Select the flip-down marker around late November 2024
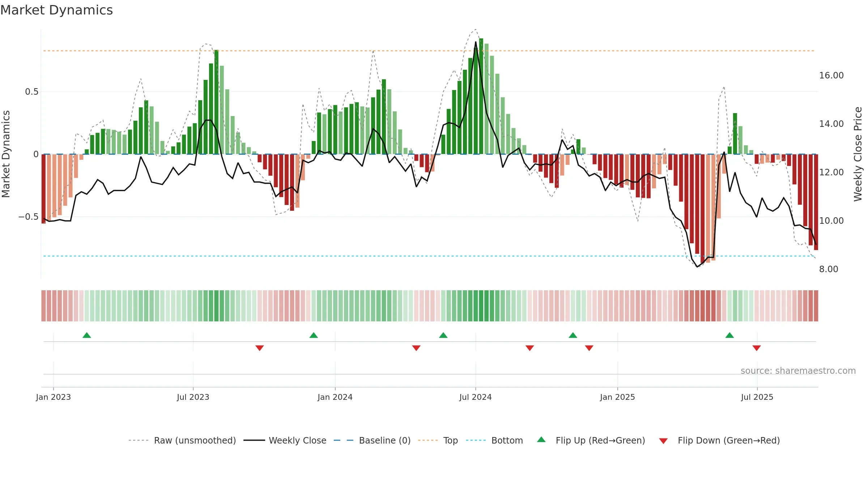 pos(589,348)
